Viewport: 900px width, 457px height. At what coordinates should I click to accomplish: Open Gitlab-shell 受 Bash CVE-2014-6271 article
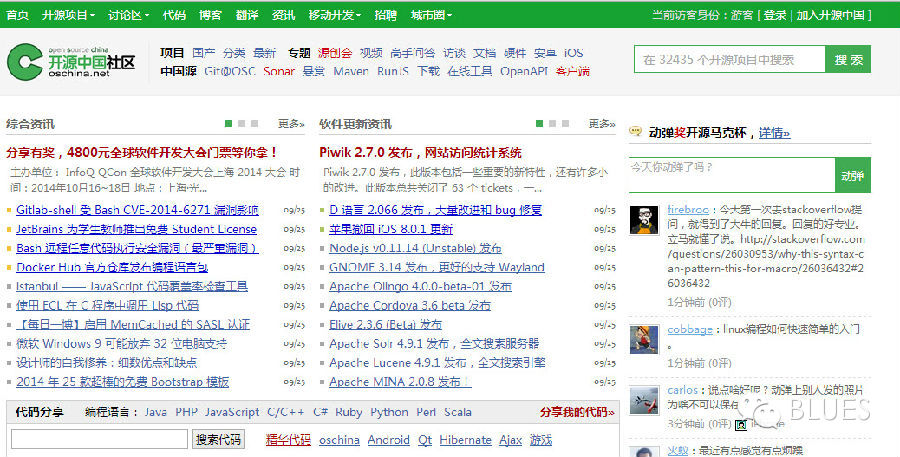tap(137, 210)
